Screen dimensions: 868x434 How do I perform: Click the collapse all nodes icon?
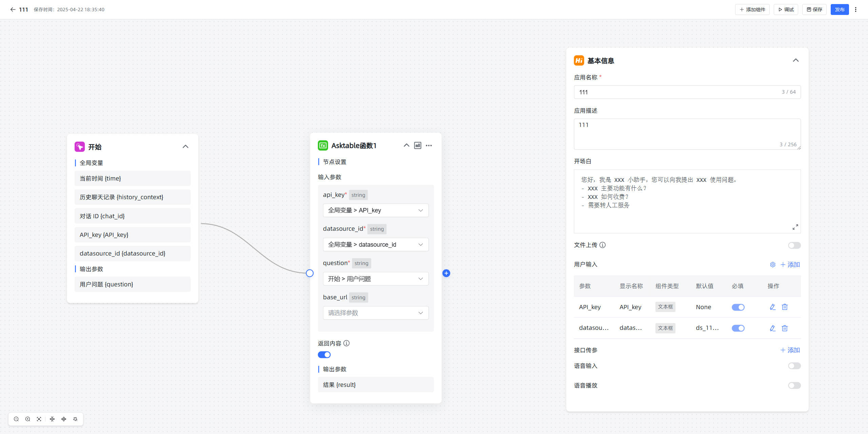point(52,419)
